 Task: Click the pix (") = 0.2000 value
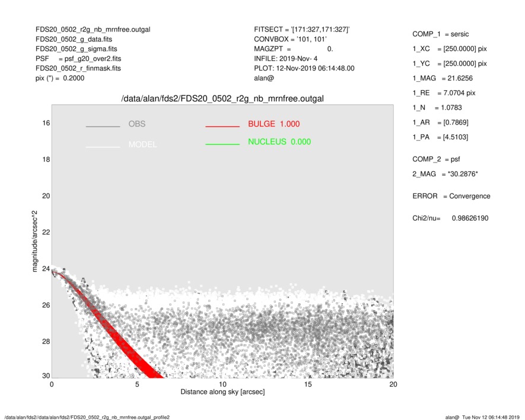(x=60, y=78)
